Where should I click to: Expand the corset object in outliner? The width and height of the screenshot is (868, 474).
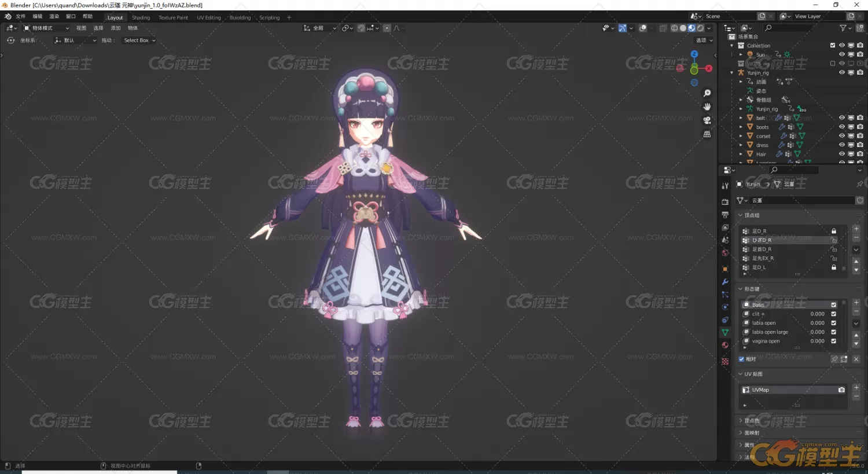(x=741, y=136)
